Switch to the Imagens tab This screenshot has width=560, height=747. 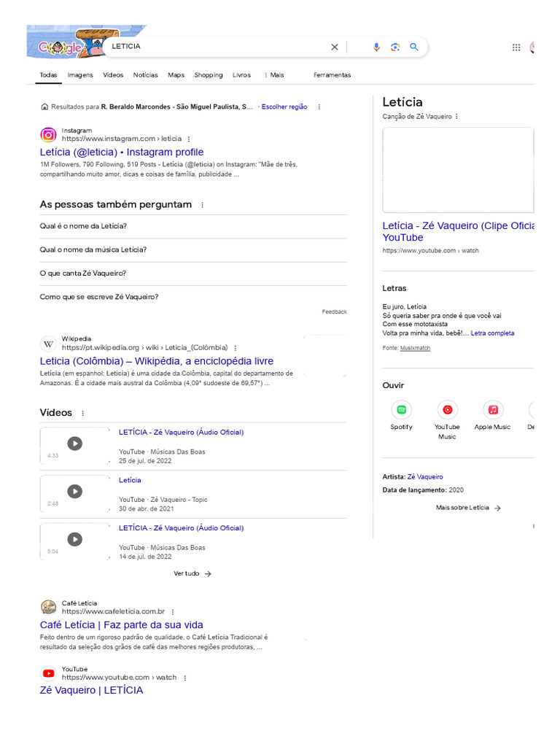point(80,75)
